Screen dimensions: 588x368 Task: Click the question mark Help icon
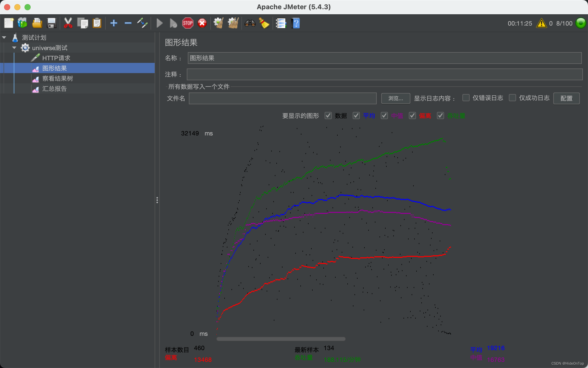pos(296,23)
